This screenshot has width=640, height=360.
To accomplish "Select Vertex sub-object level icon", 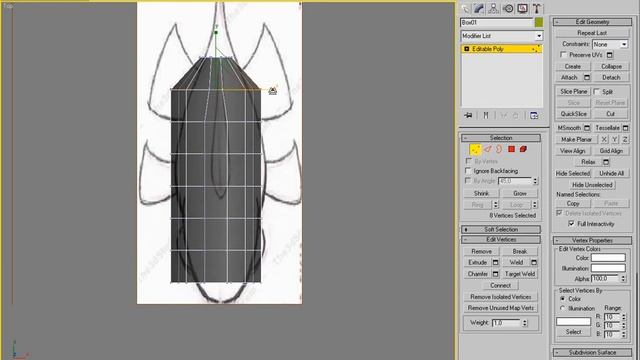I will (x=475, y=149).
